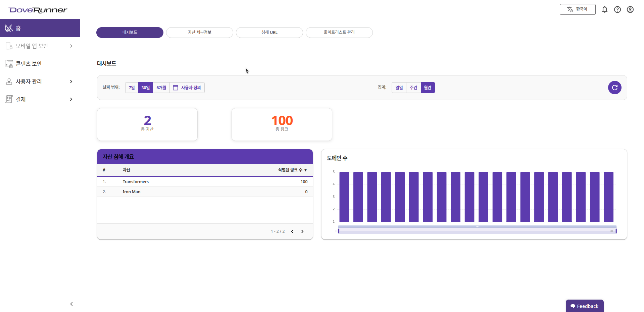The height and width of the screenshot is (312, 644).
Task: Open the help question mark icon
Action: click(x=617, y=9)
